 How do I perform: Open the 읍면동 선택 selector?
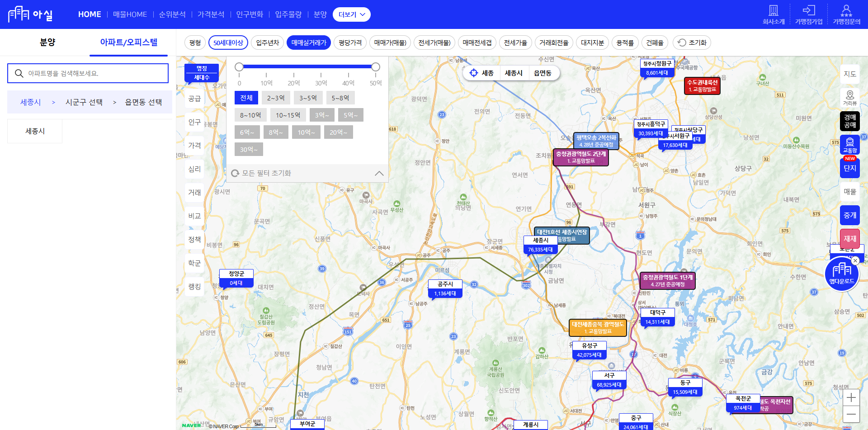(143, 102)
